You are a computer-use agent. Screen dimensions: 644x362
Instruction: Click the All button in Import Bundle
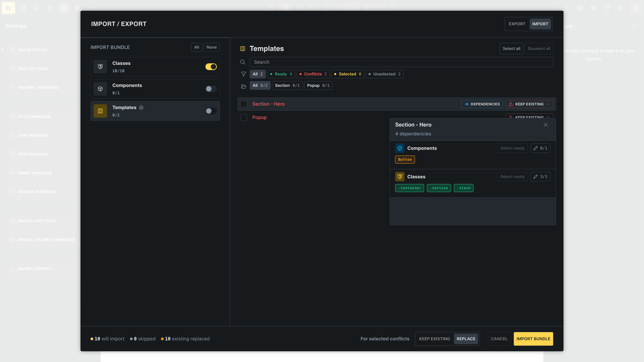(197, 47)
